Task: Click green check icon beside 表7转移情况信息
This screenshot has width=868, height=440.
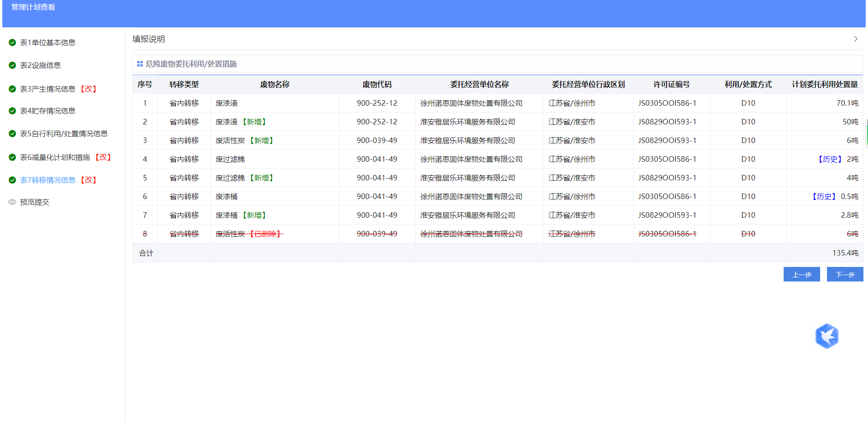Action: (x=12, y=180)
